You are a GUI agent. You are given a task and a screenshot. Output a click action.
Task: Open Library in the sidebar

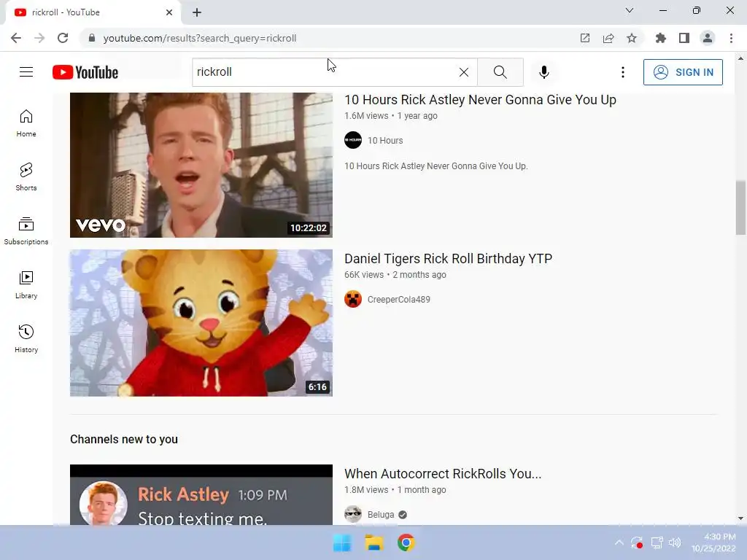coord(26,285)
